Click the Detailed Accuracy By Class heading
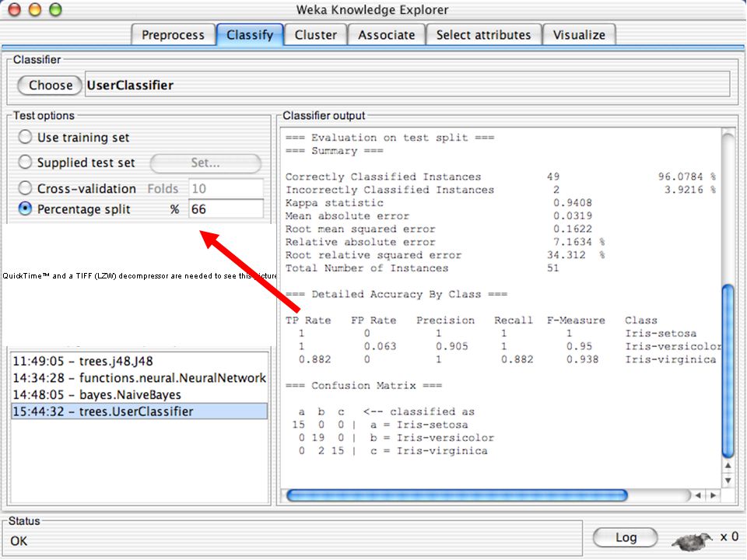Viewport: 747px width, 560px height. click(x=396, y=294)
